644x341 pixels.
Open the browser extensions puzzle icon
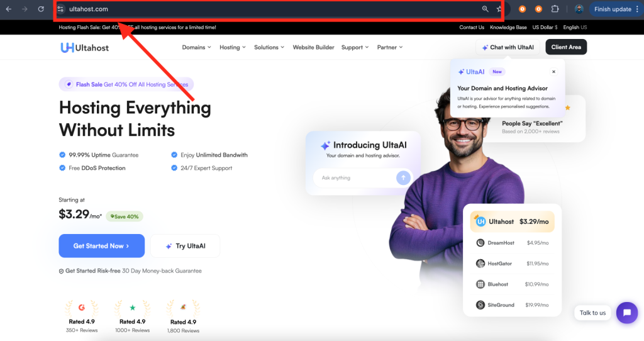click(555, 9)
